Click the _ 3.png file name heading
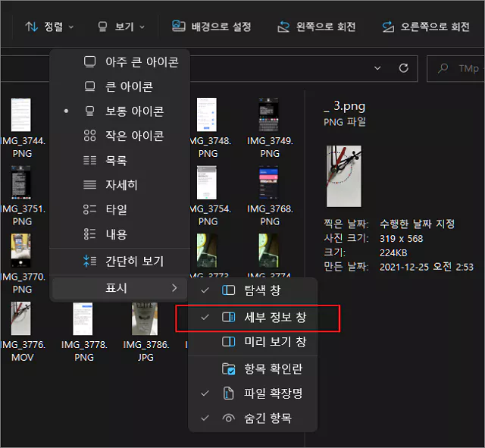485x448 pixels. click(345, 106)
